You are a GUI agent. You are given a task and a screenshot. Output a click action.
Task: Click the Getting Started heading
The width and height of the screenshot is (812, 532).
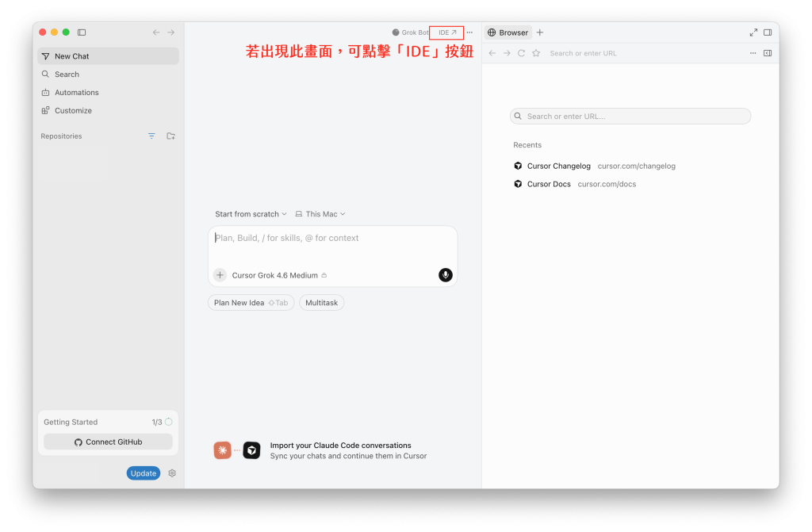point(71,422)
